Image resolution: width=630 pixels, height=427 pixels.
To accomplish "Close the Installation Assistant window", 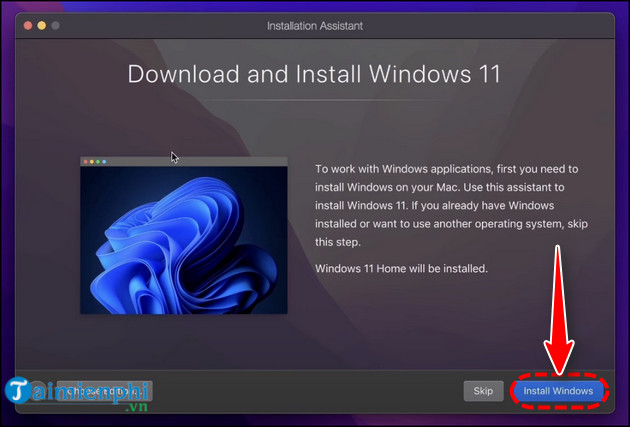I will 28,26.
